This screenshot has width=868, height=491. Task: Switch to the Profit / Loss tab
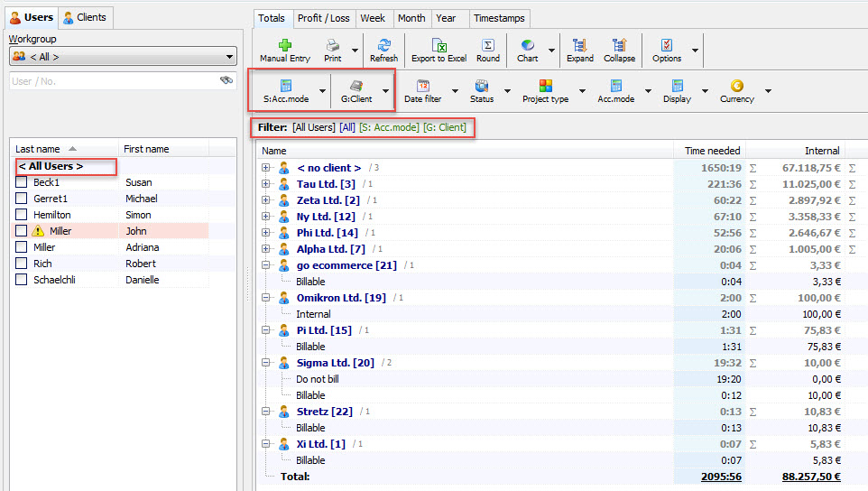(323, 18)
